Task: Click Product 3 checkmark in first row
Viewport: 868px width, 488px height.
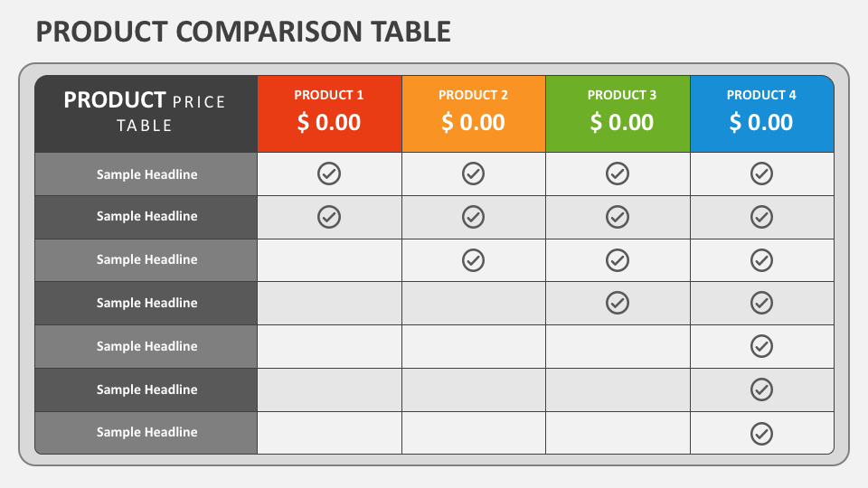Action: click(x=618, y=174)
